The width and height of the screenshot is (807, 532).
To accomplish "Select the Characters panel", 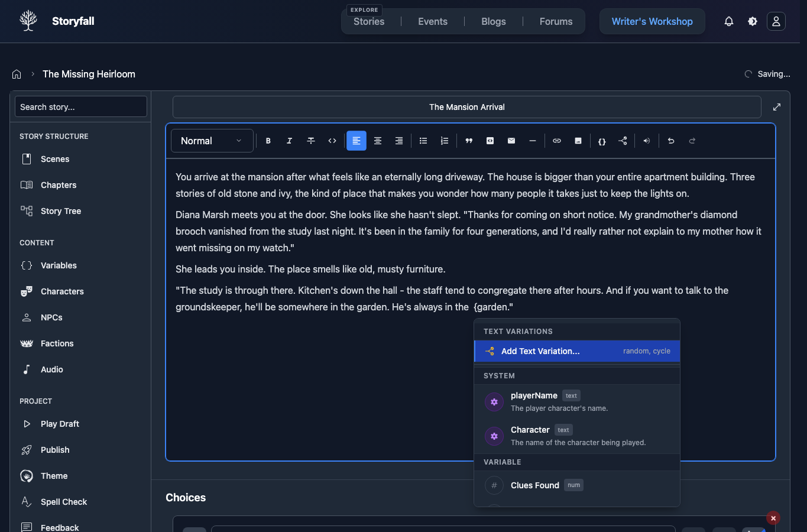I will coord(62,291).
